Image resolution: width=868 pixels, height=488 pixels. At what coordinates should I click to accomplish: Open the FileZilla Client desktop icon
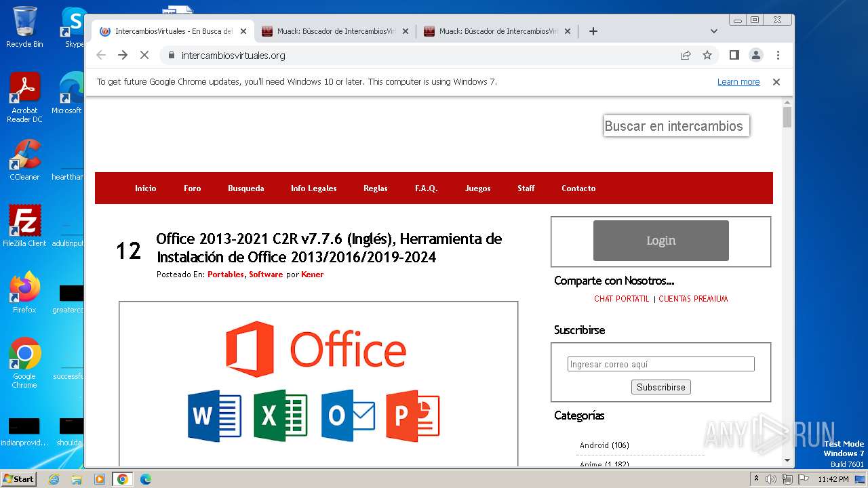coord(24,226)
